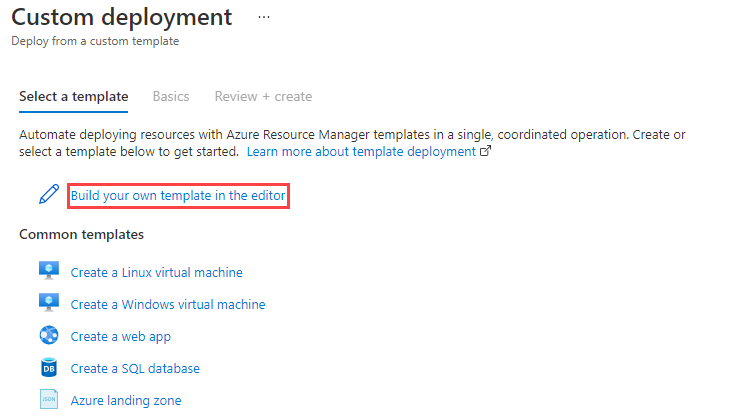Screen dimensions: 741x418
Task: Switch to the Select a template tab
Action: pos(74,97)
